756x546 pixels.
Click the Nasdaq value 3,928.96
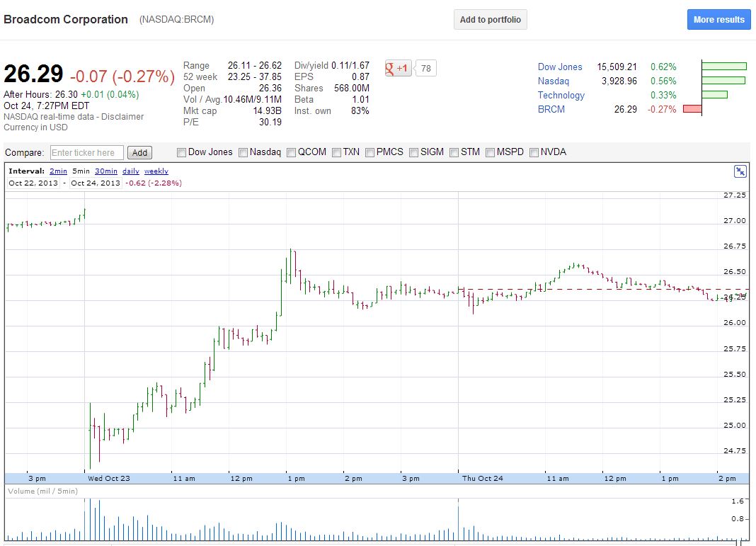point(619,81)
